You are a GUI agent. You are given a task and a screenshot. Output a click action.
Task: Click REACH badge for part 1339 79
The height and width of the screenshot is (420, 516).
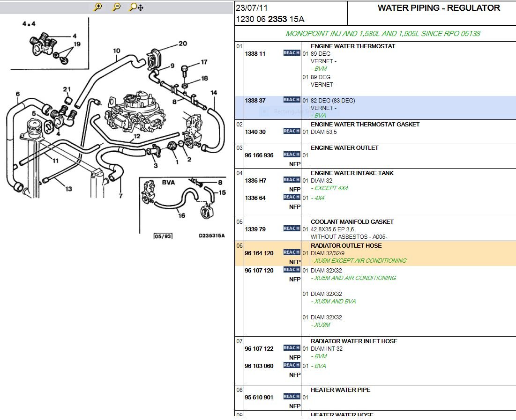(x=292, y=228)
